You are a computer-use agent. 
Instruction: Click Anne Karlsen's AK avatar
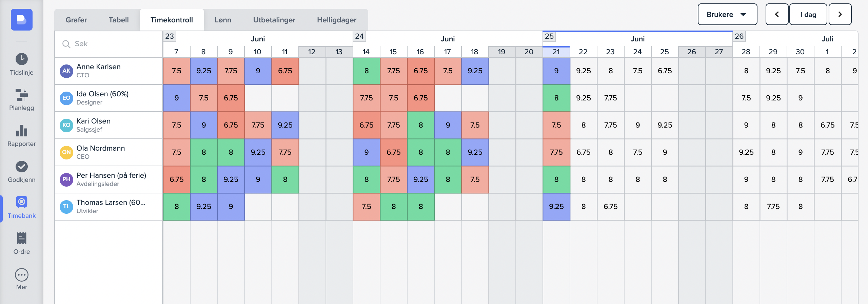click(x=66, y=71)
